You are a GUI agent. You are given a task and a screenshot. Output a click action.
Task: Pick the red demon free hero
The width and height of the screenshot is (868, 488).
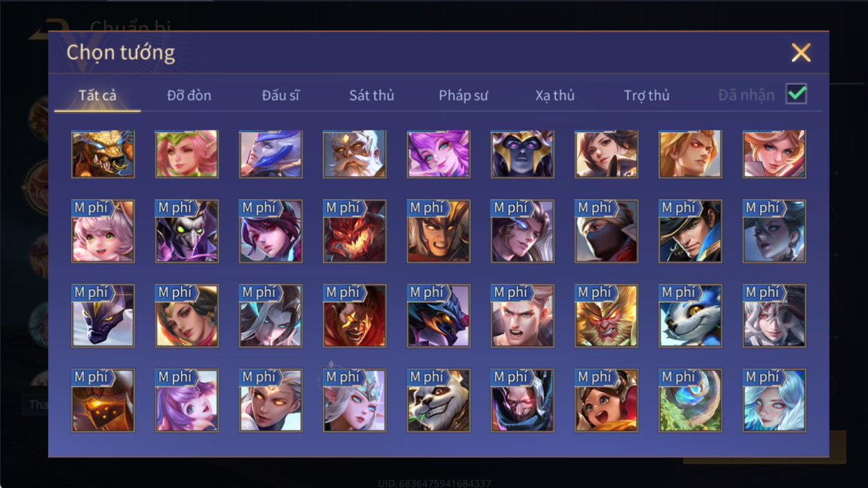[355, 231]
